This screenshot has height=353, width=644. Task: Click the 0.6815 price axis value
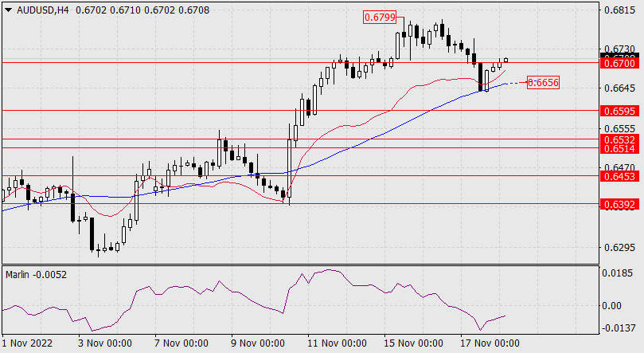pos(617,11)
